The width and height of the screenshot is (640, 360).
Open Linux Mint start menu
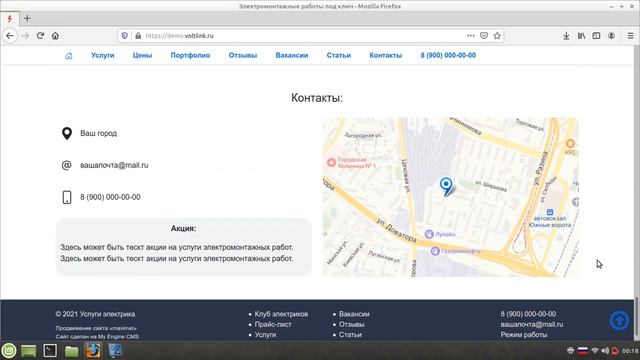[9, 351]
